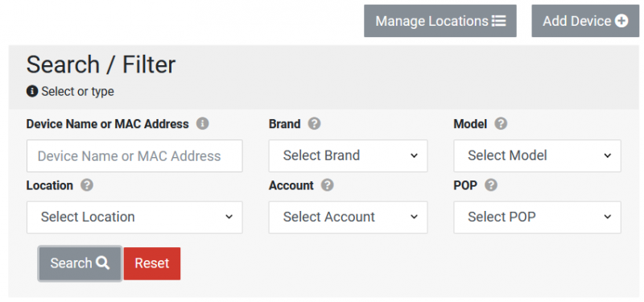Screen dimensions: 644x302
Task: Open the help icon beside Brand
Action: (x=314, y=124)
